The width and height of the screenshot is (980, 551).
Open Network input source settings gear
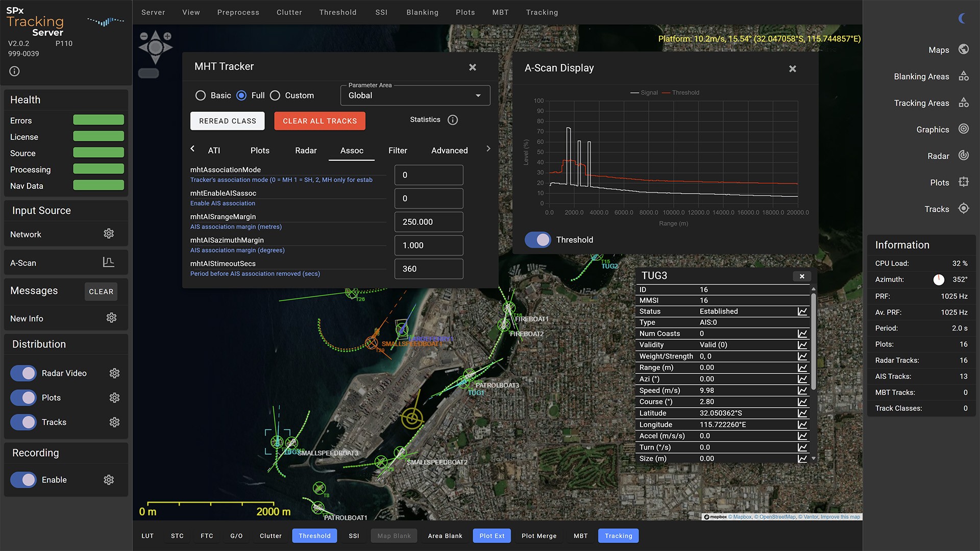click(x=109, y=234)
